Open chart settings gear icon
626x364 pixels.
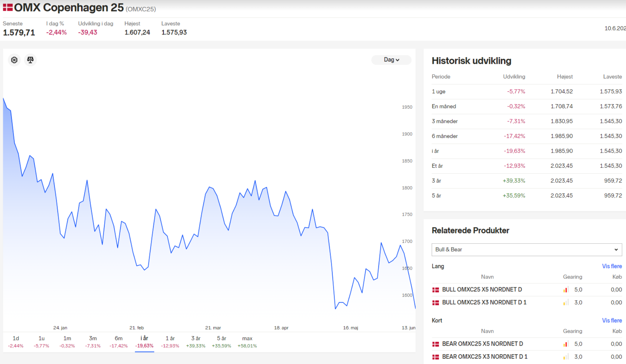14,60
